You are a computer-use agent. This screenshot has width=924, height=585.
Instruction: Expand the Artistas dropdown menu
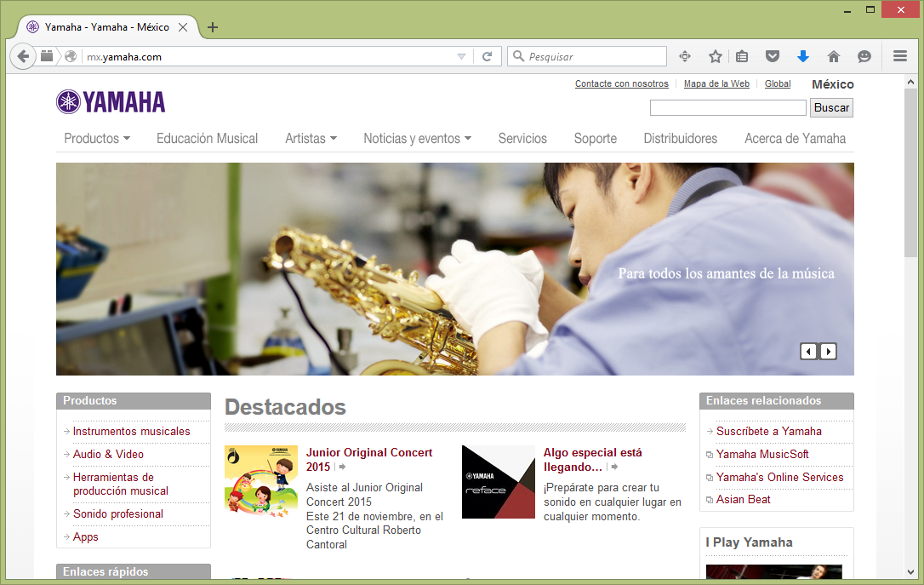(311, 139)
